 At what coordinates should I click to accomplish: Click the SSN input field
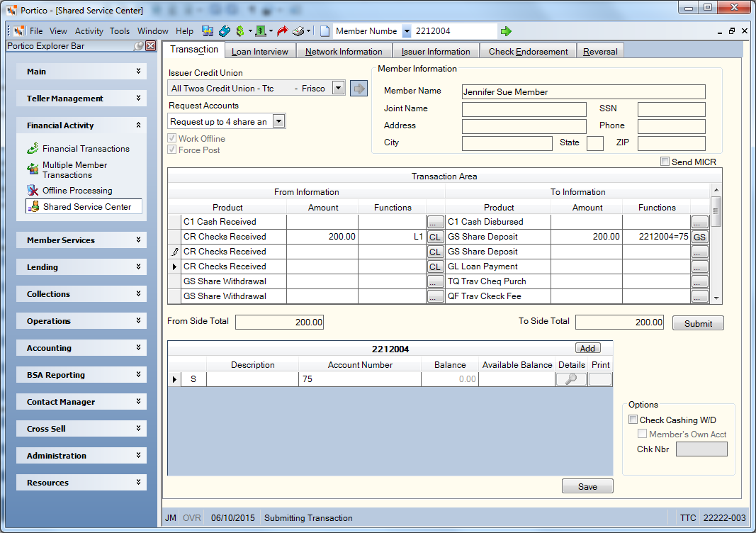(x=671, y=109)
